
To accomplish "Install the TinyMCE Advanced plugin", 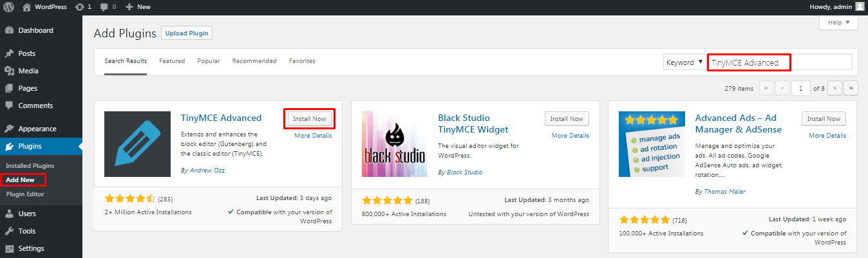I will click(x=310, y=119).
